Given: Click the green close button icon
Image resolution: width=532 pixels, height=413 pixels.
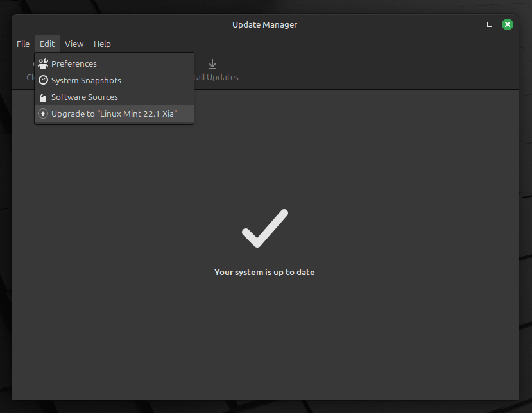Looking at the screenshot, I should [508, 24].
